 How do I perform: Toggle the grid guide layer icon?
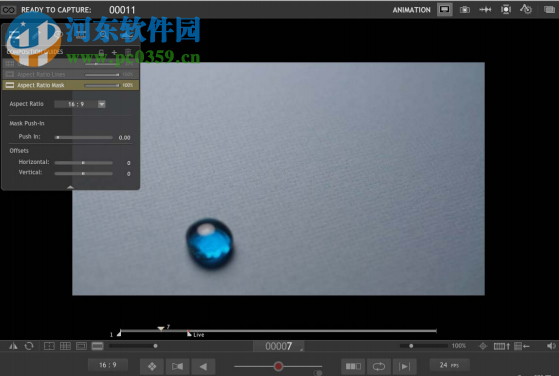[x=10, y=63]
